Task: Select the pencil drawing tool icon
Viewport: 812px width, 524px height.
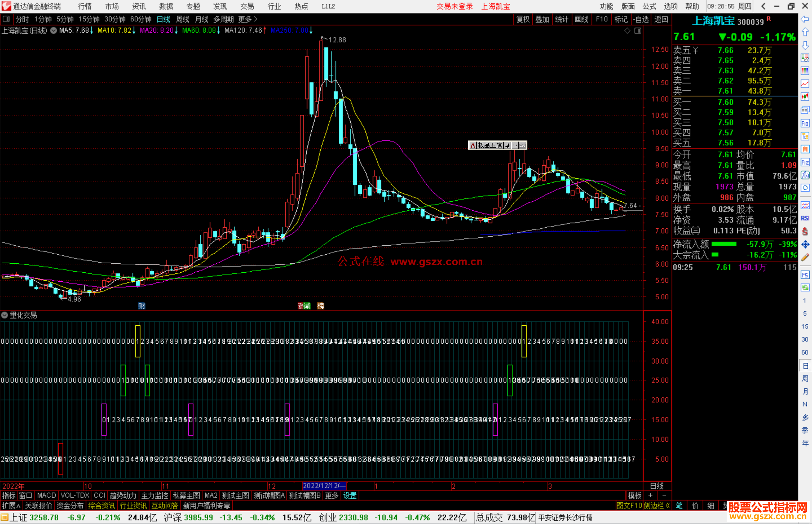Action: point(805,257)
